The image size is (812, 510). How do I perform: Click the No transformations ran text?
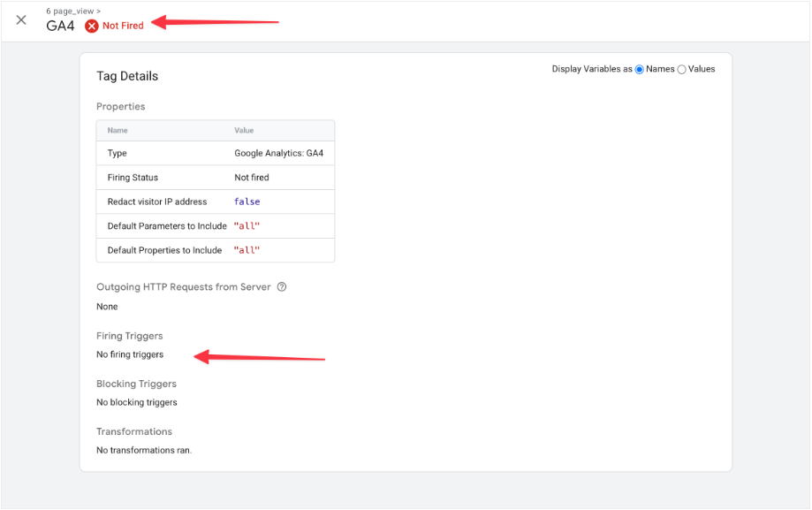(x=143, y=451)
